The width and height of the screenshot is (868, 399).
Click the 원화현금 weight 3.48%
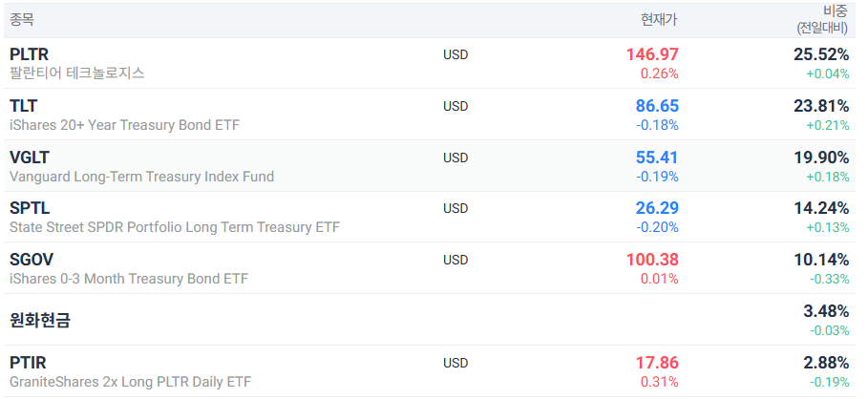[x=826, y=311]
